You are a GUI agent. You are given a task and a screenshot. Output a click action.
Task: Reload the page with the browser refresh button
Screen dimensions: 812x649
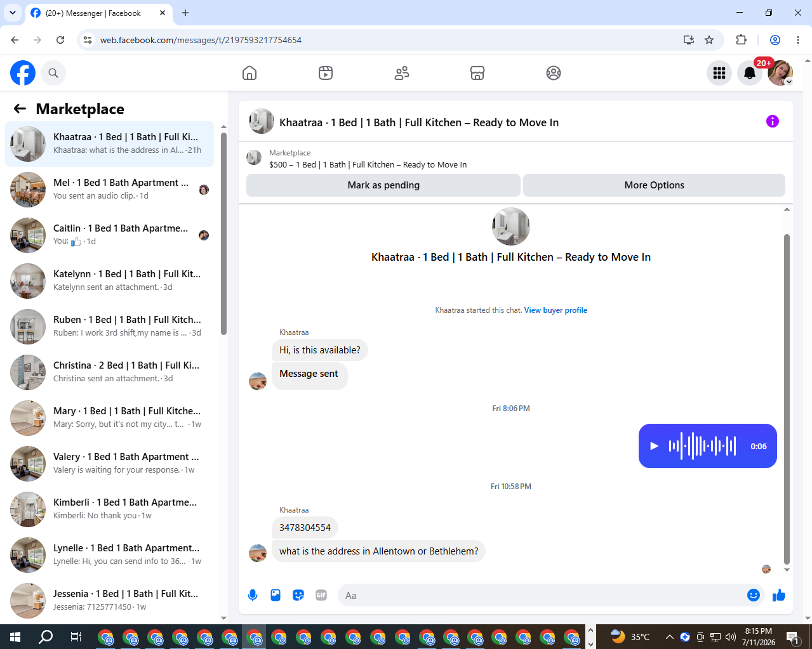pyautogui.click(x=60, y=40)
